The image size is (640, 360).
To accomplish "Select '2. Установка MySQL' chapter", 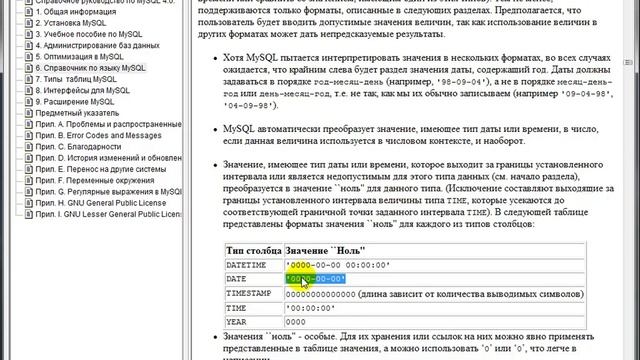I will point(71,23).
